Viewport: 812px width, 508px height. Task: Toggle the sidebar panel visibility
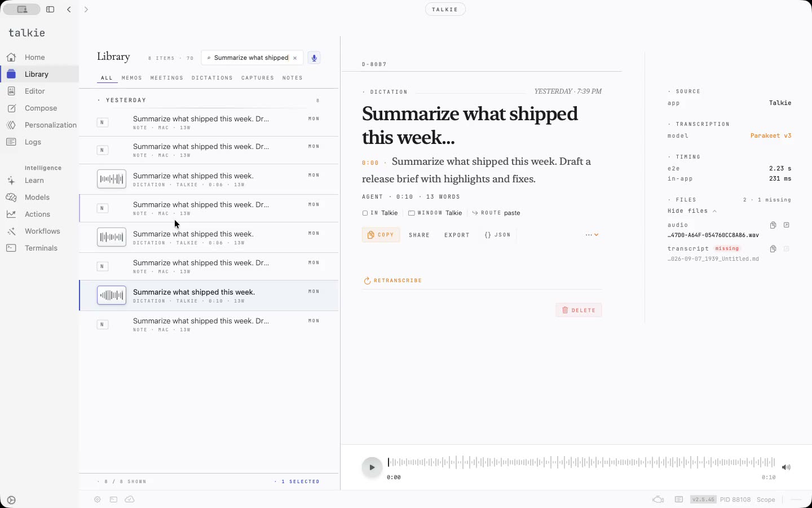click(50, 10)
